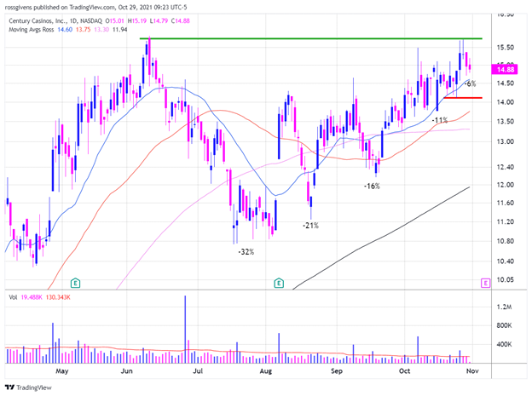This screenshot has width=532, height=396.
Task: Click the Nov label on time axis
Action: 472,371
